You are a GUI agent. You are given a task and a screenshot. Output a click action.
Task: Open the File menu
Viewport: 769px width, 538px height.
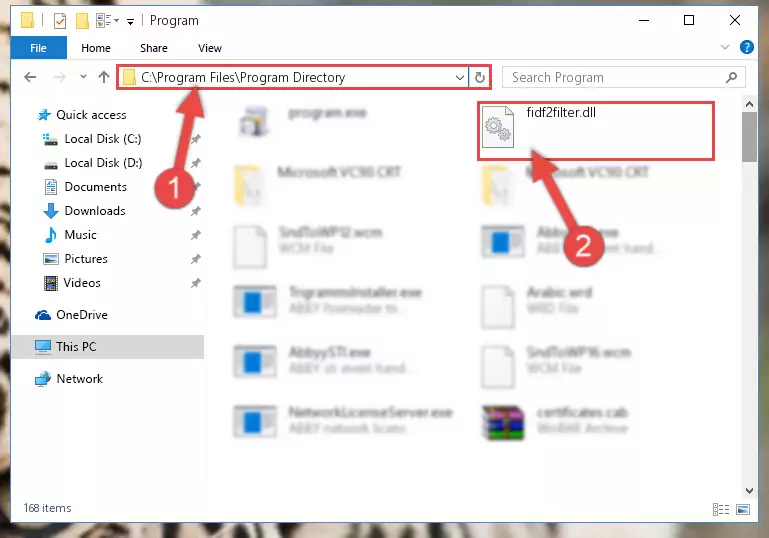pyautogui.click(x=38, y=48)
